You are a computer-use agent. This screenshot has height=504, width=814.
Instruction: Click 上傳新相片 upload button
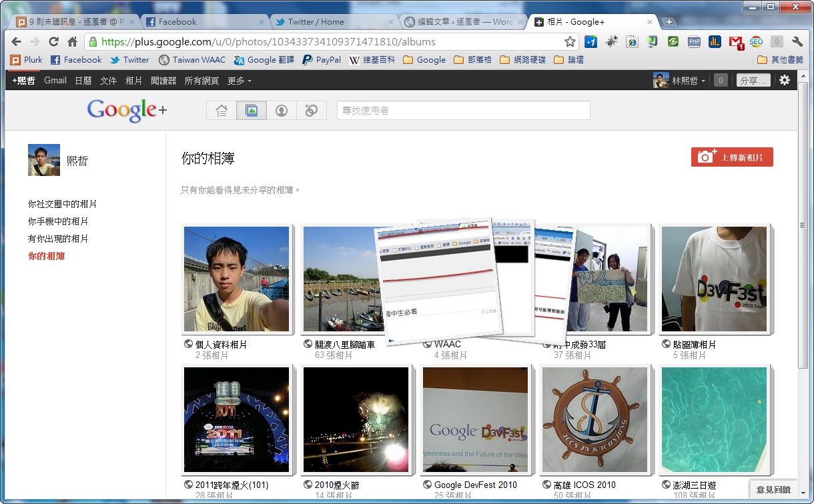point(732,157)
